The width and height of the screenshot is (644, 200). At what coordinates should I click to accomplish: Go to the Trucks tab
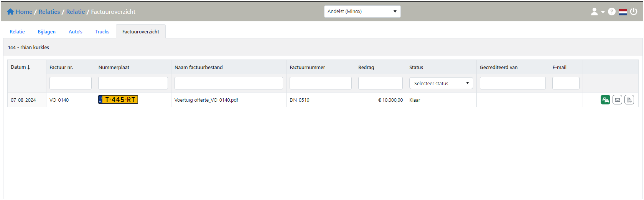102,31
